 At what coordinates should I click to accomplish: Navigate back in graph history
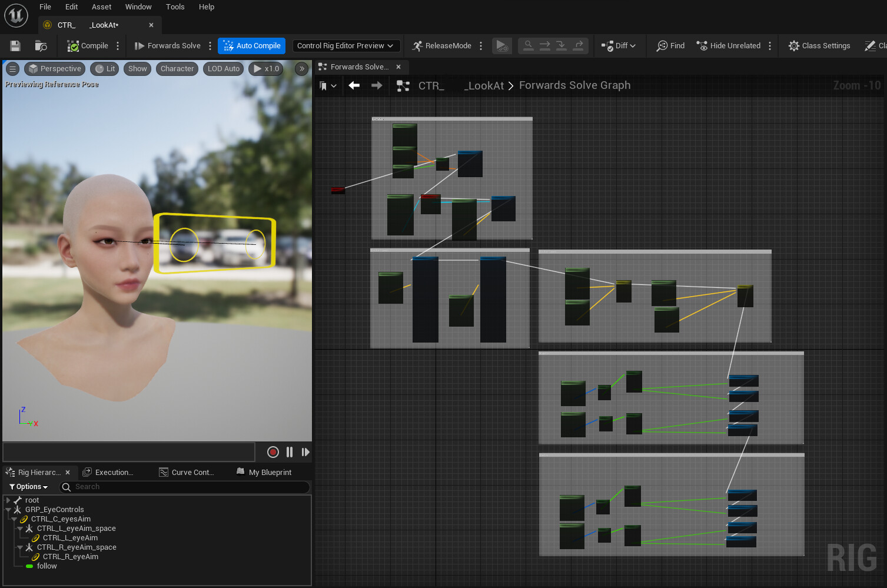point(354,86)
